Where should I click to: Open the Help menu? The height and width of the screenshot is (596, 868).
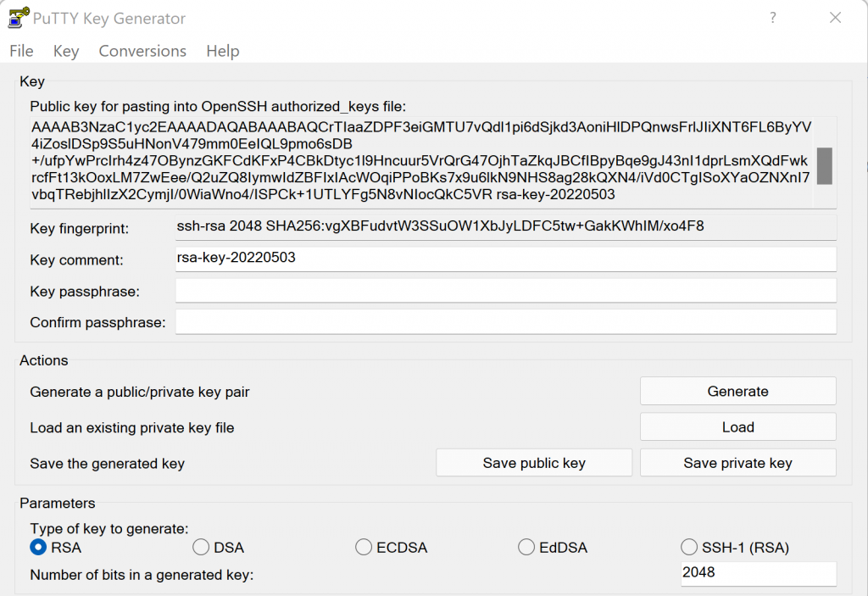point(223,51)
